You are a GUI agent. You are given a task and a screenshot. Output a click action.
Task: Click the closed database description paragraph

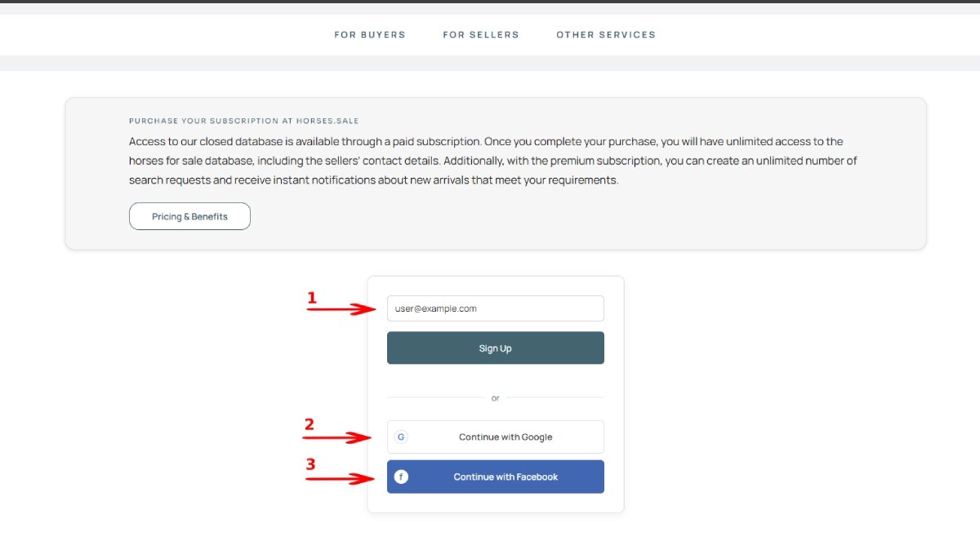click(492, 161)
